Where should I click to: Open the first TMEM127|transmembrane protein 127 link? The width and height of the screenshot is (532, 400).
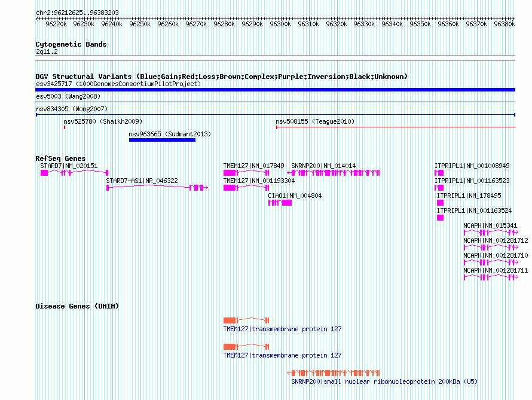coord(282,329)
